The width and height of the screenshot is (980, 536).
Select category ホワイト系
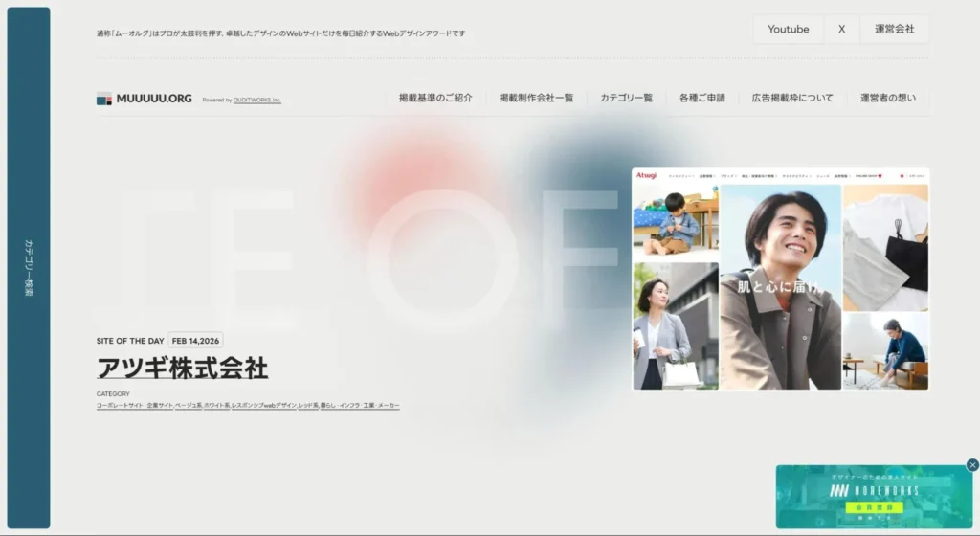217,406
